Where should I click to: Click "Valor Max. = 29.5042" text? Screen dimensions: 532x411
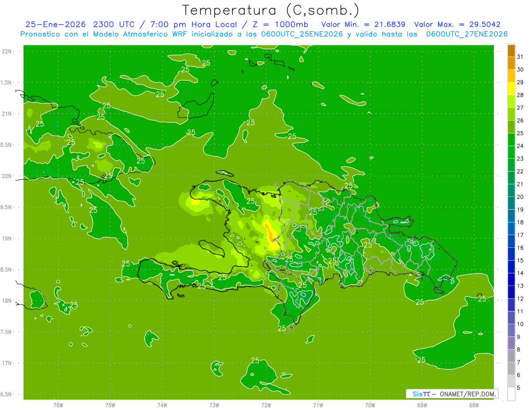tap(457, 24)
